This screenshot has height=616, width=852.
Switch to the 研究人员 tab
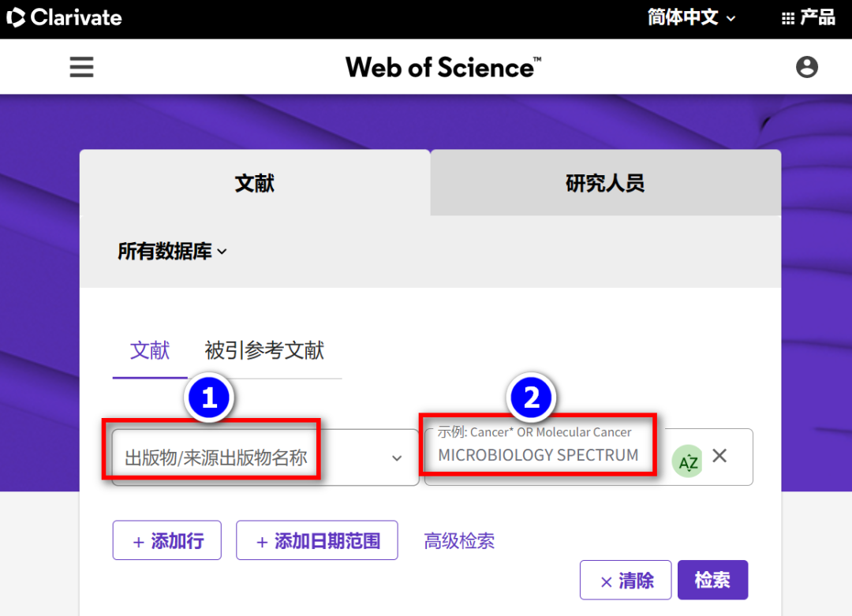[605, 183]
